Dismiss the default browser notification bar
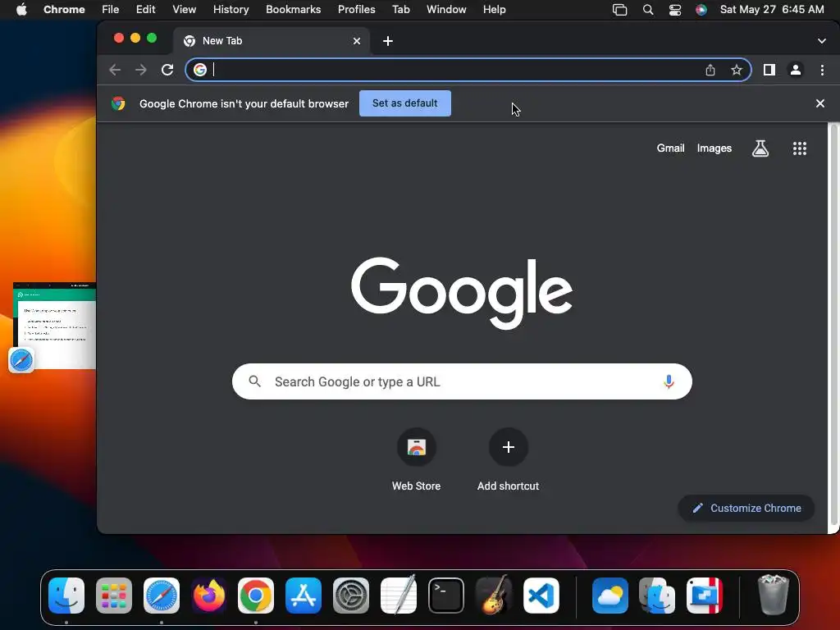Viewport: 840px width, 630px height. click(x=819, y=103)
